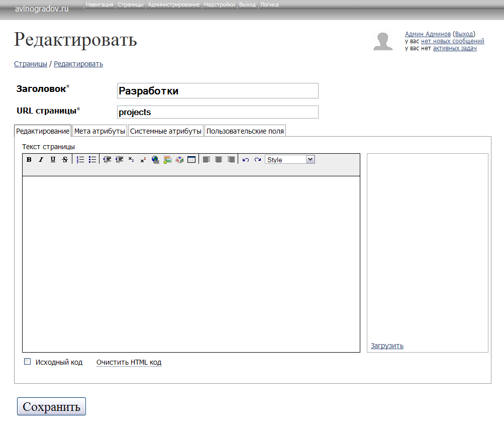The width and height of the screenshot is (504, 434).
Task: Click inside the page text editing area
Action: pos(191,264)
